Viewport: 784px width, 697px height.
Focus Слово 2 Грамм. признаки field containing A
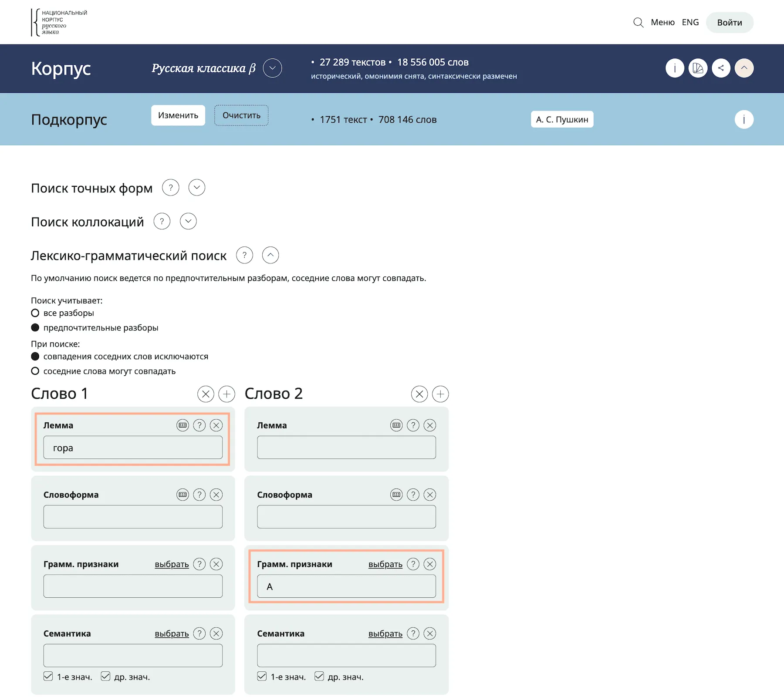[x=346, y=586]
